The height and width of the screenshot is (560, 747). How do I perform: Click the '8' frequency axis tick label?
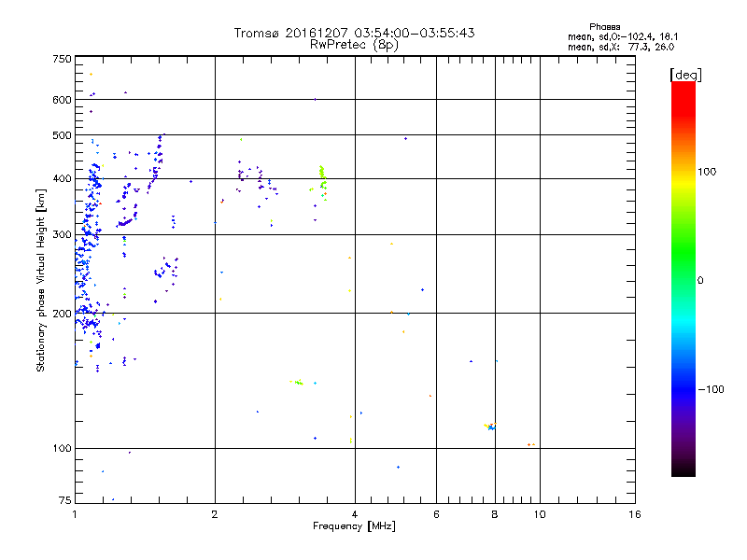[495, 514]
